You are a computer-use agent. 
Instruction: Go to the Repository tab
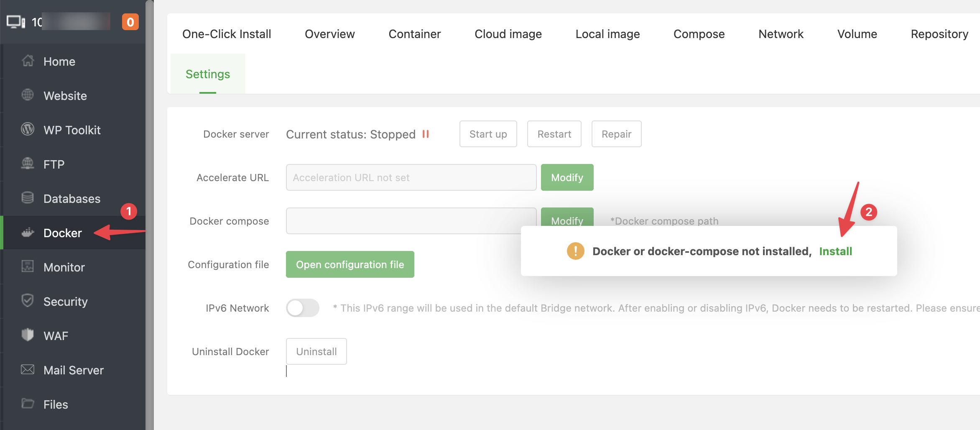tap(939, 34)
